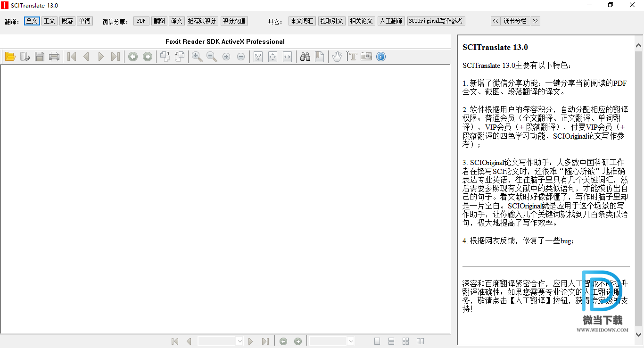The image size is (644, 348).
Task: Go to first page in top toolbar
Action: click(72, 57)
